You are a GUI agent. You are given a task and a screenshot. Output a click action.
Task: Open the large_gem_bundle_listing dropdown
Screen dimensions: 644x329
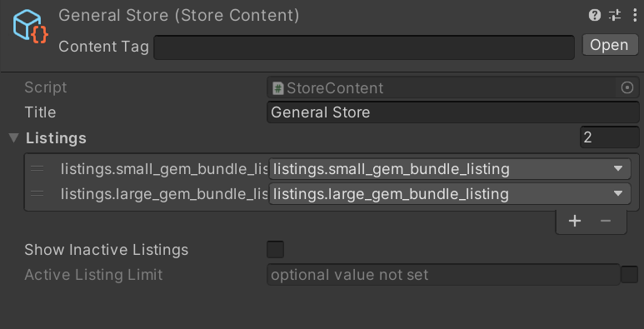450,194
